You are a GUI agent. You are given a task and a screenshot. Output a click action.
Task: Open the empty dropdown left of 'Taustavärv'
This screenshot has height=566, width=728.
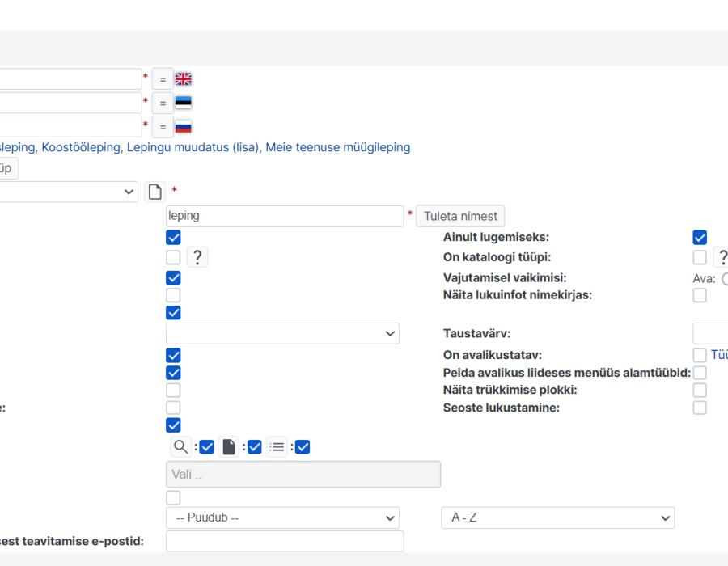coord(282,334)
